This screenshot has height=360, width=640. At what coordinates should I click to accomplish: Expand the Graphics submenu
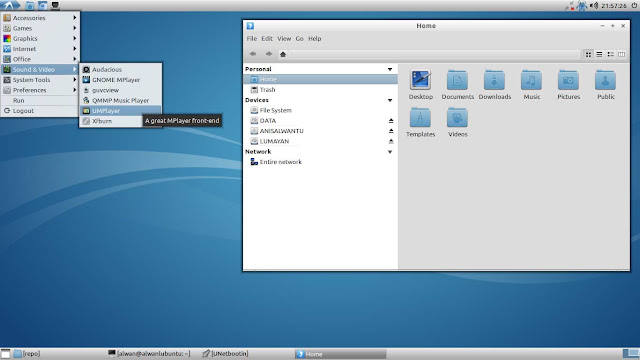[40, 38]
